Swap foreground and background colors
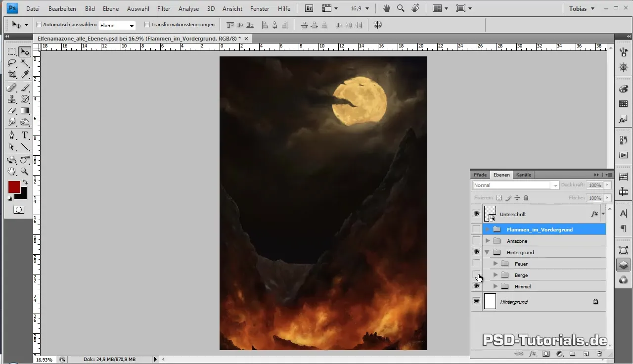 pyautogui.click(x=25, y=182)
